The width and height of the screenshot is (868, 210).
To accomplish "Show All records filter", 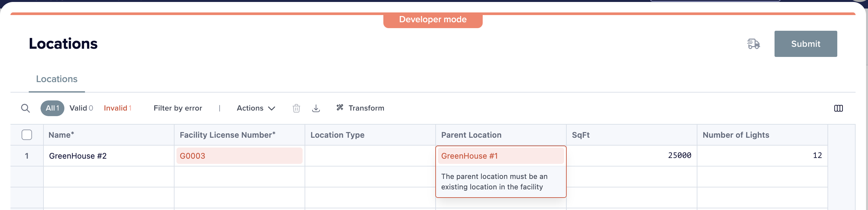I will click(x=52, y=108).
